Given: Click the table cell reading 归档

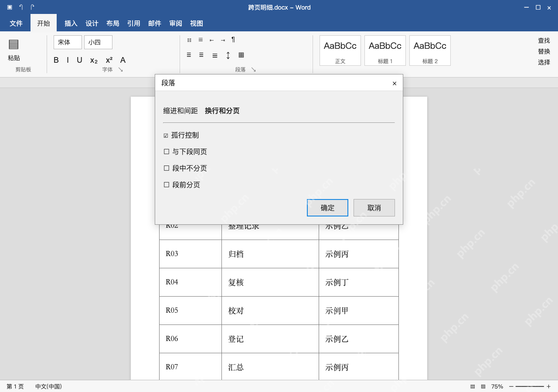Looking at the screenshot, I should click(270, 254).
